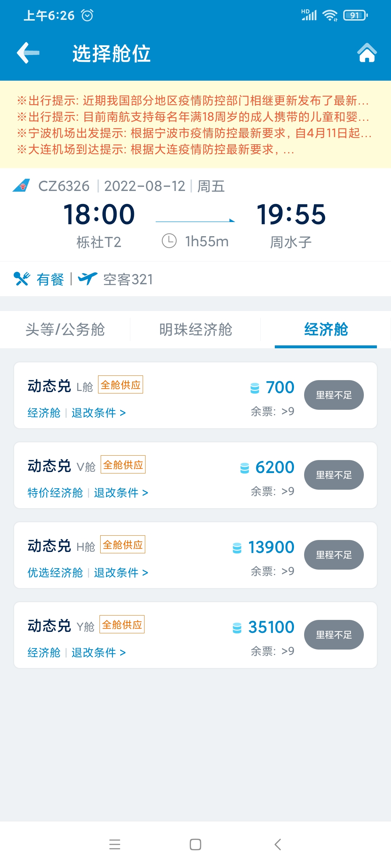
Task: Tap the airplane icon beside 空客321
Action: pos(88,279)
